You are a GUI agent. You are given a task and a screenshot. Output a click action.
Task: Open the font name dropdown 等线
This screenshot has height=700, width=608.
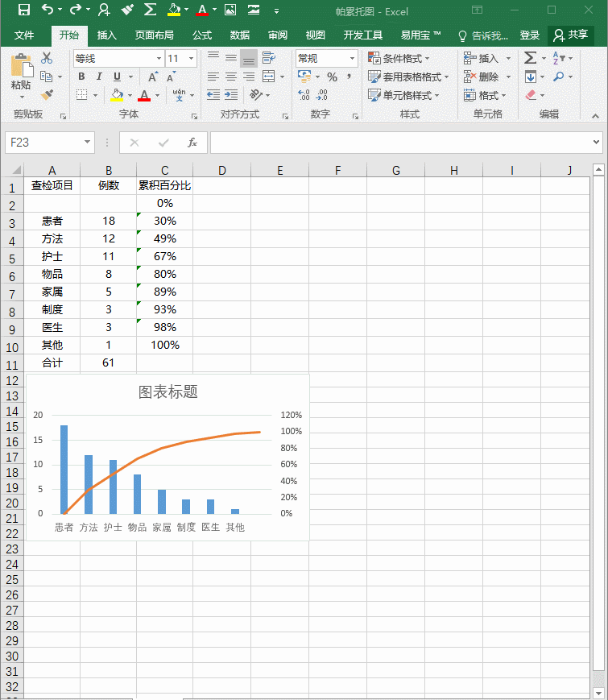(x=159, y=59)
